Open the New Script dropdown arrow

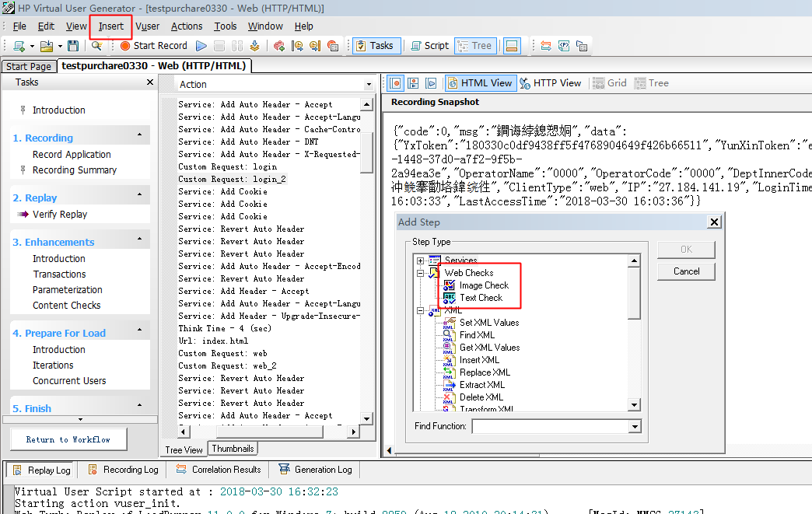point(32,46)
